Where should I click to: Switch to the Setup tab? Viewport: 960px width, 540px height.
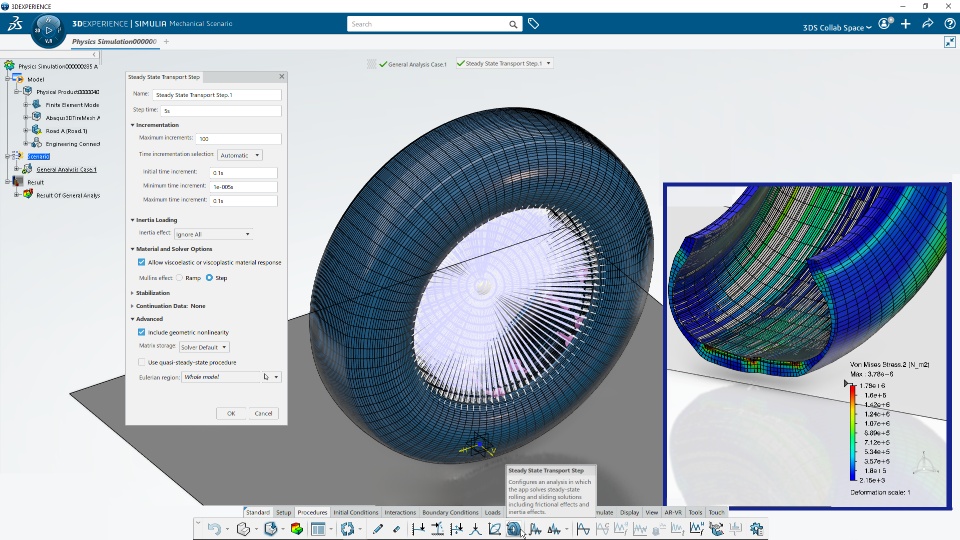tap(283, 512)
